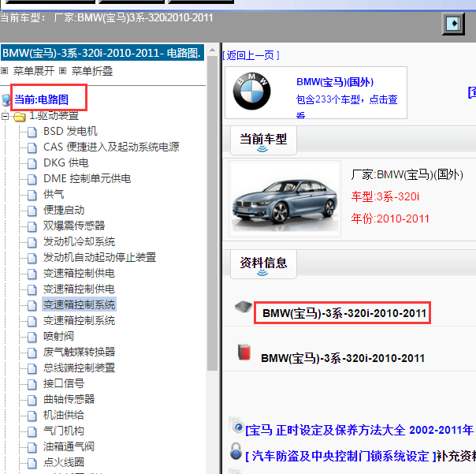Click 年份:2010-2011 red text

[x=390, y=218]
